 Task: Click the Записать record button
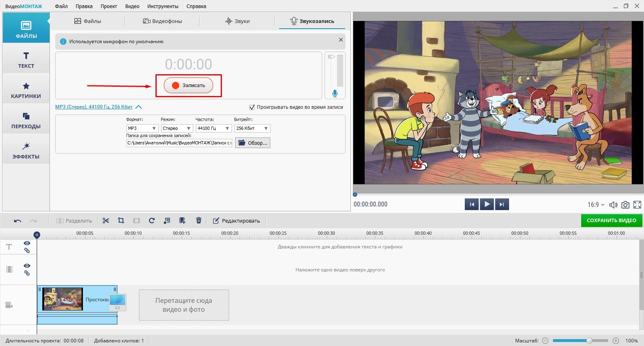(x=188, y=85)
